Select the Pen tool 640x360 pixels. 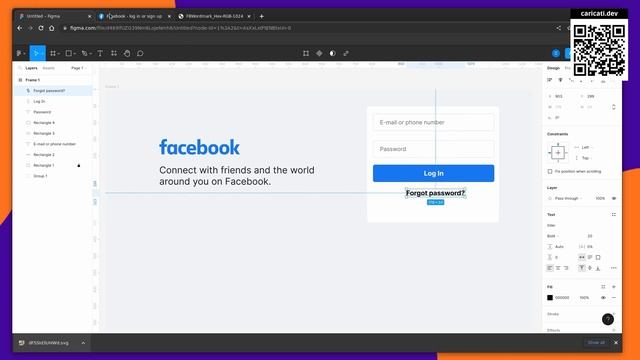tap(84, 53)
